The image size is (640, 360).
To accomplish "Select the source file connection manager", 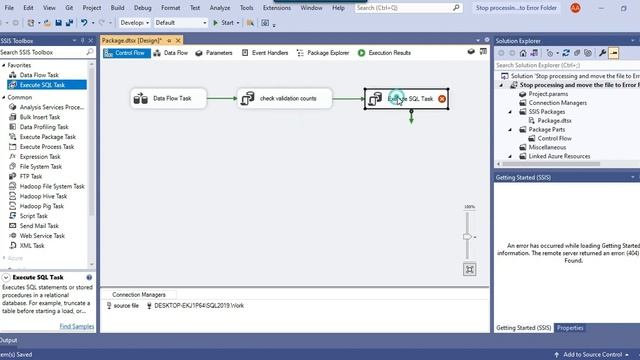I will [122, 306].
